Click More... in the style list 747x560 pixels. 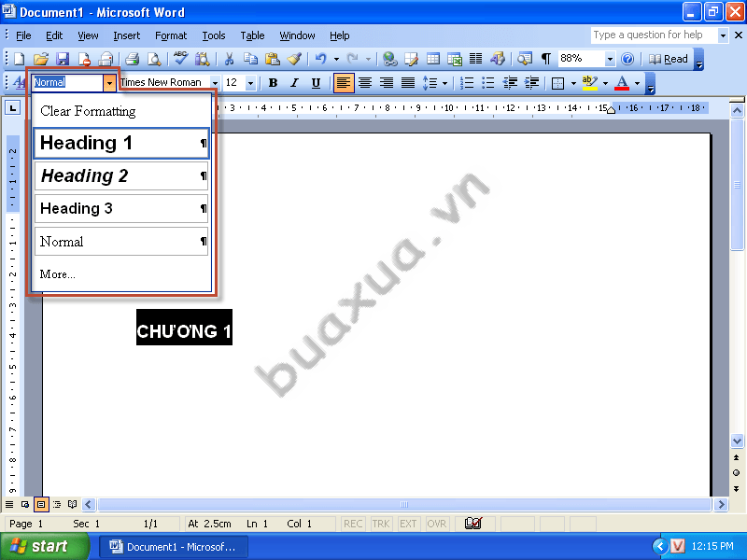pos(58,274)
